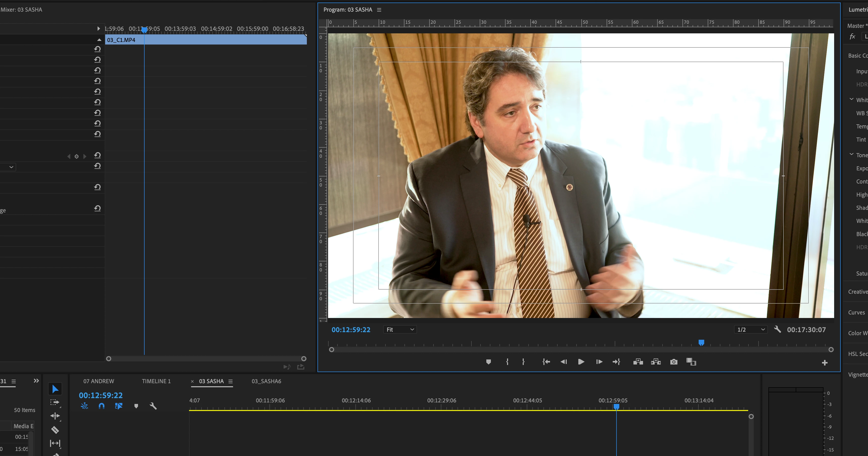Toggle insert sequences as nests option

pos(84,406)
